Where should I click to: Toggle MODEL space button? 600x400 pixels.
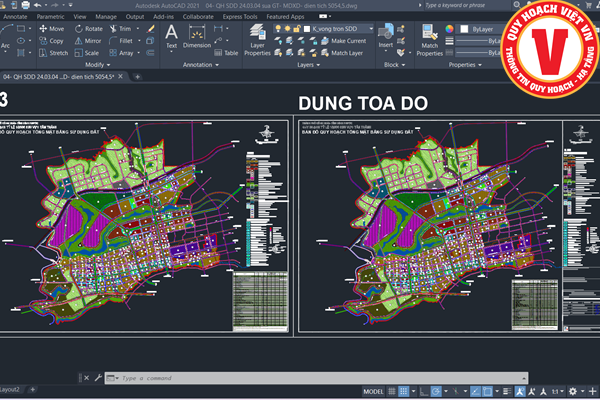375,391
